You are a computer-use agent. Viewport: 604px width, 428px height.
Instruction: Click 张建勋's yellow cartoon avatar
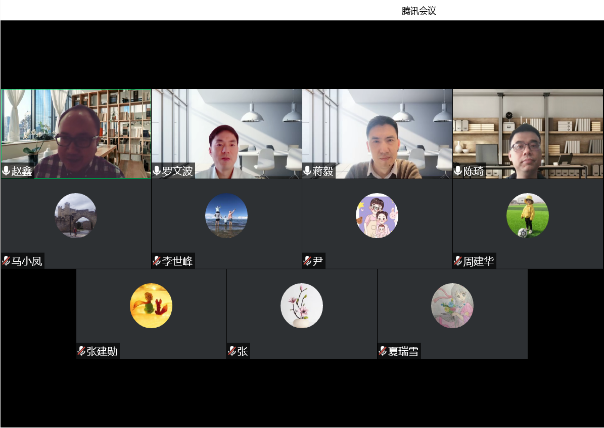(x=151, y=305)
